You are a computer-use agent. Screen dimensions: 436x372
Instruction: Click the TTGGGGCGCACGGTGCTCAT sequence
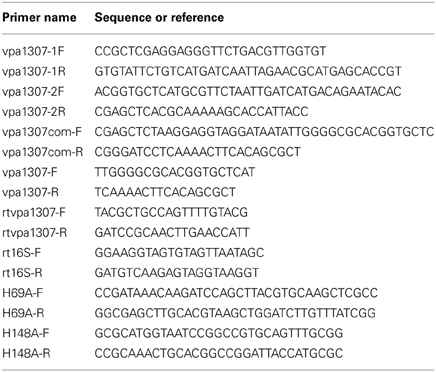[175, 172]
